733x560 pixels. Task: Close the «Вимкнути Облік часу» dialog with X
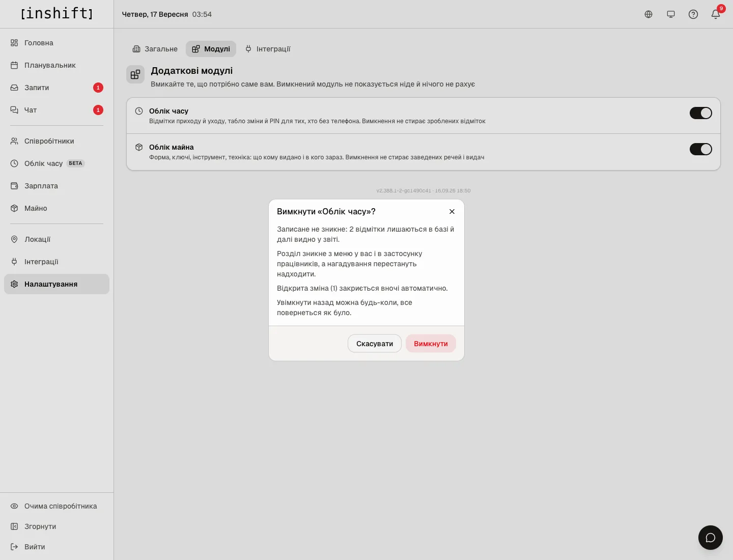click(452, 211)
